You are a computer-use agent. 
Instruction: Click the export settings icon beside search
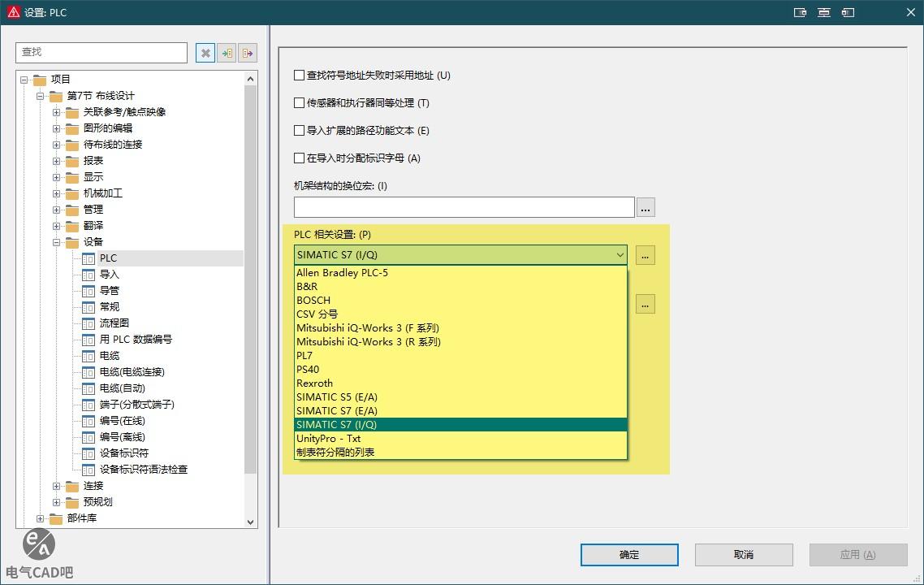point(248,53)
